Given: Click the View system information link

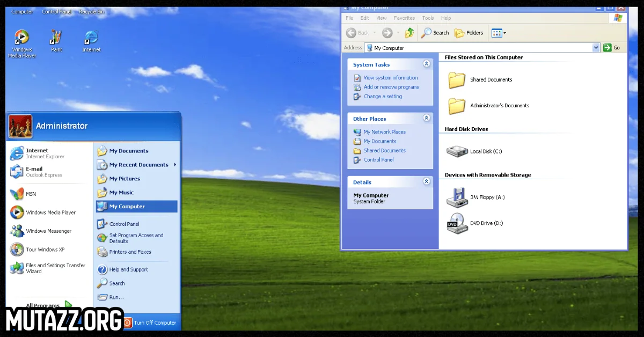Looking at the screenshot, I should click(390, 78).
